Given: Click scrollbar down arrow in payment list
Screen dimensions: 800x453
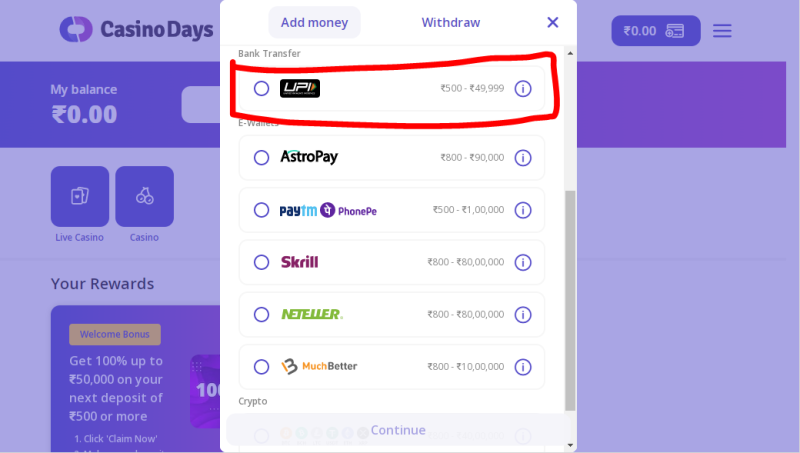Looking at the screenshot, I should click(570, 445).
